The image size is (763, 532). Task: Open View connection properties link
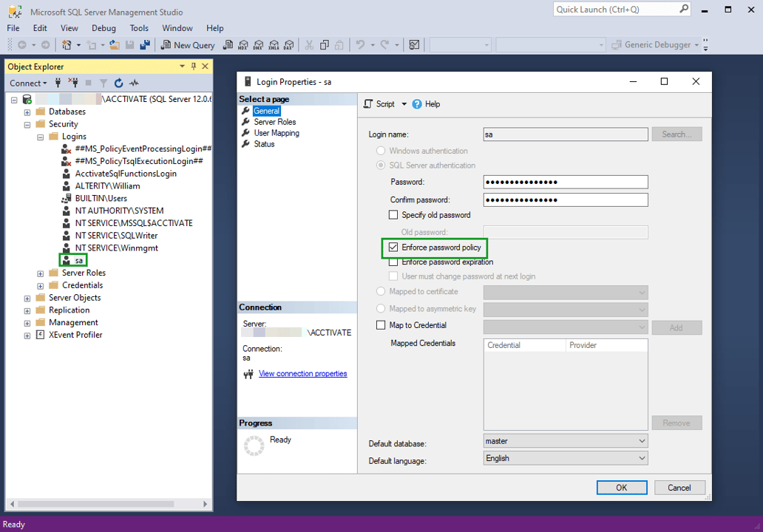click(x=304, y=373)
